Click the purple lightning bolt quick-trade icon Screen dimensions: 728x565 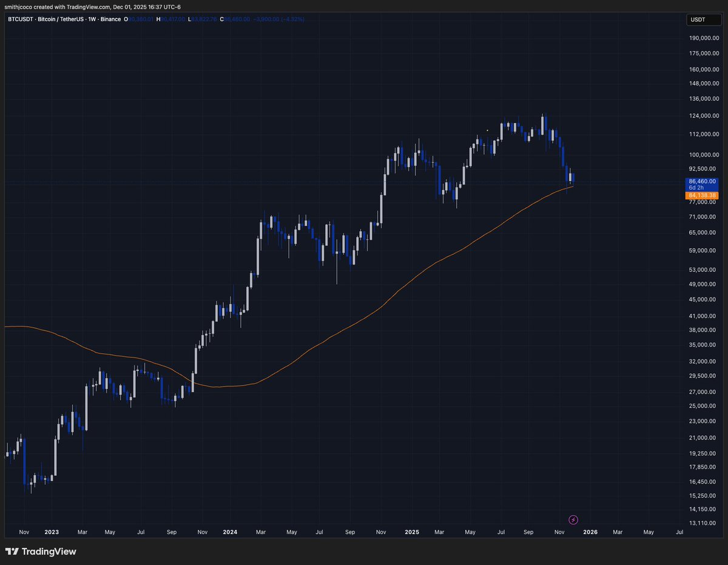(573, 519)
